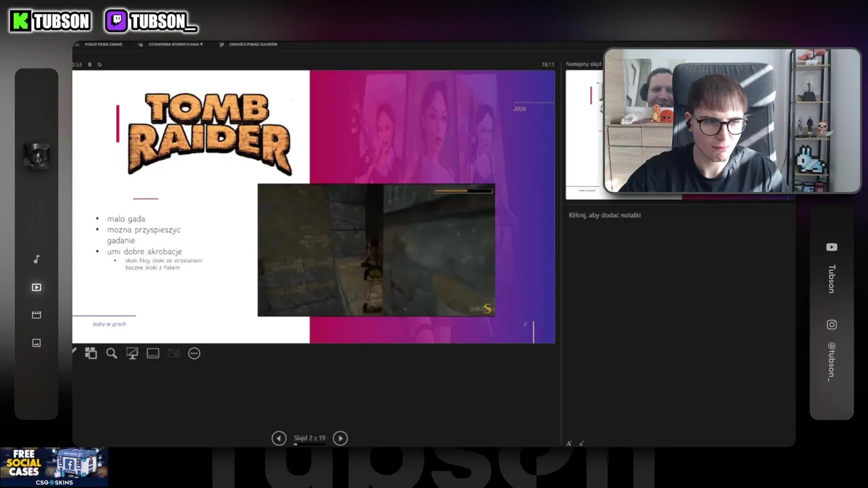Click the 'baby w grach' footer text
868x488 pixels.
click(x=109, y=324)
